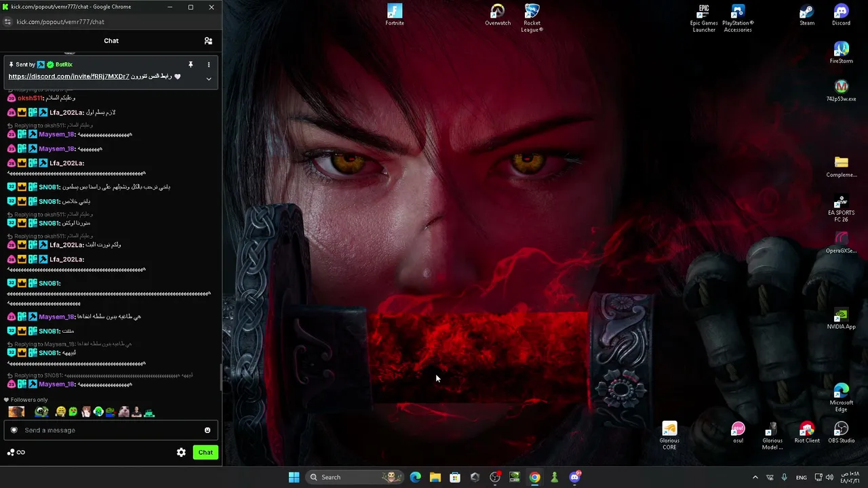Image resolution: width=868 pixels, height=488 pixels.
Task: Click the chat identity badge icon
Action: pyautogui.click(x=14, y=430)
